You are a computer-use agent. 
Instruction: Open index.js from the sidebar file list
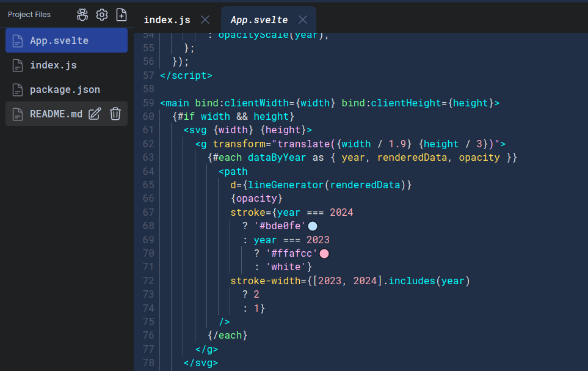point(53,65)
